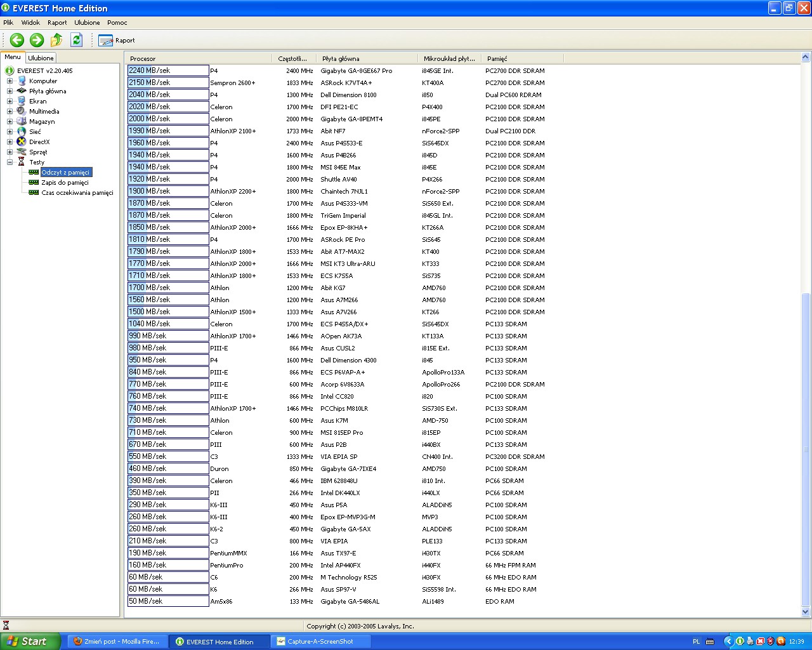Select the VIA EPIA SP row text
Screen dimensions: 812x650
click(339, 456)
